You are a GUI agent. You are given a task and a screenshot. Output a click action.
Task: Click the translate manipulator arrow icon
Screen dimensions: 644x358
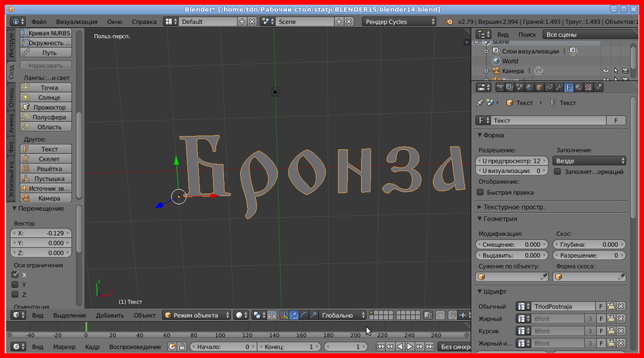click(294, 315)
